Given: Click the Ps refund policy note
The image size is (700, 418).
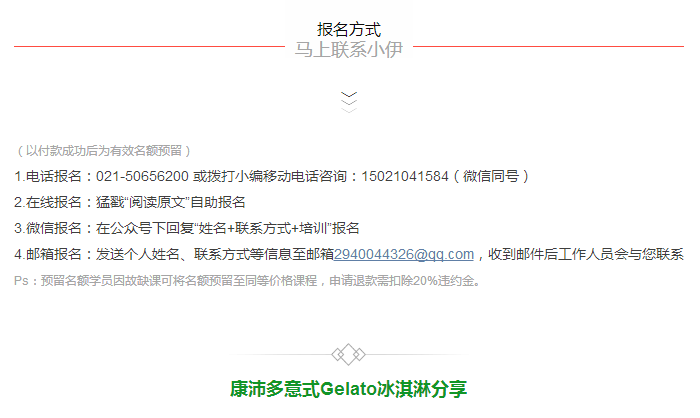Looking at the screenshot, I should pyautogui.click(x=248, y=281).
